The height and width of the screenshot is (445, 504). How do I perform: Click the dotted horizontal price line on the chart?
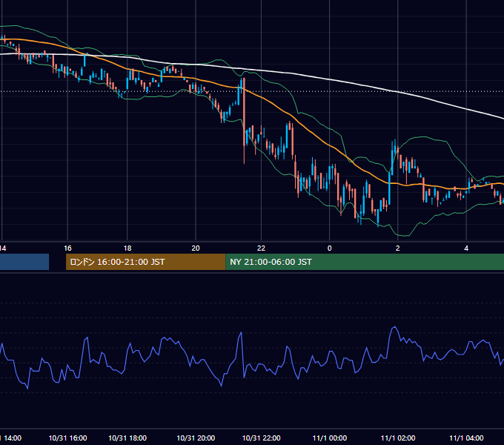[252, 91]
